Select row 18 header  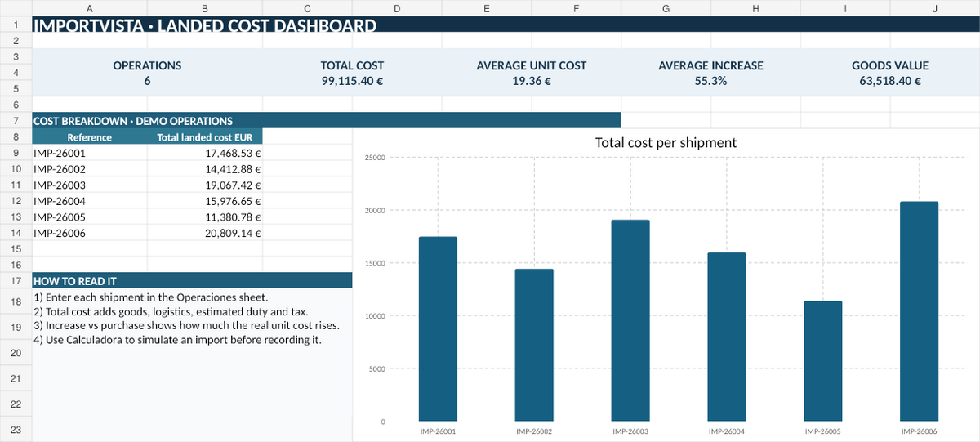[16, 301]
